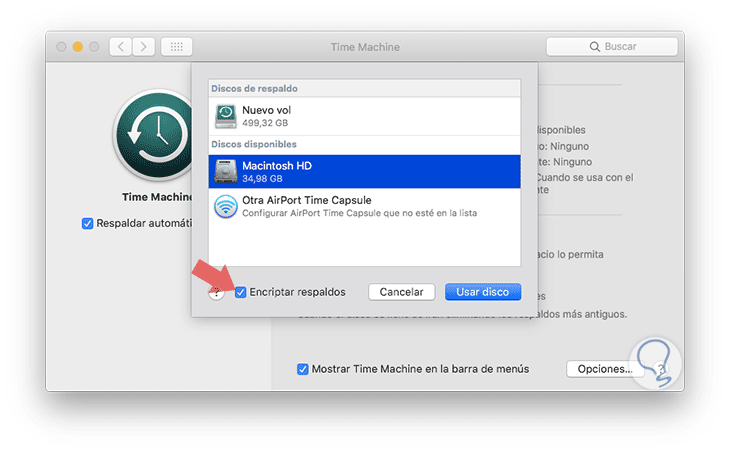
Task: Toggle Respaldar automáticamente checkbox
Action: pyautogui.click(x=87, y=223)
